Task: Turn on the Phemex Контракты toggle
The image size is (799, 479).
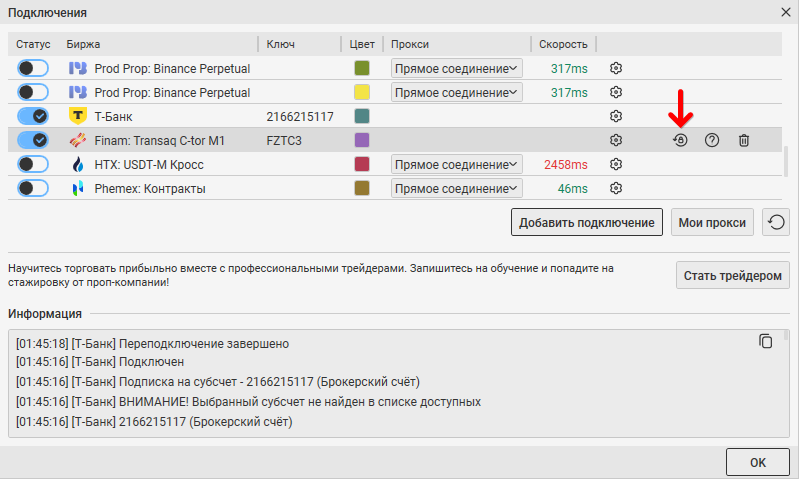Action: 33,188
